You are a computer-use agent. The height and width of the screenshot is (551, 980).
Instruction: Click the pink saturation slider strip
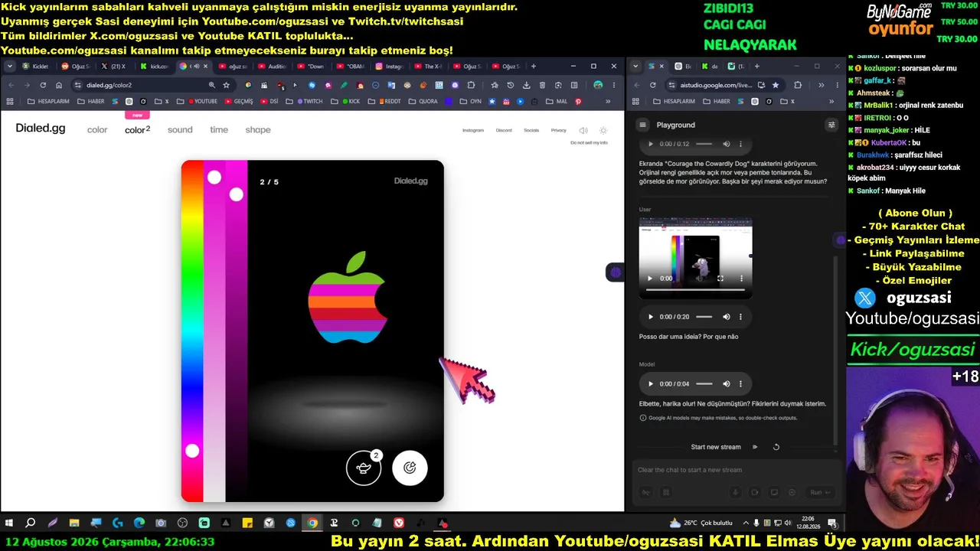coord(214,331)
